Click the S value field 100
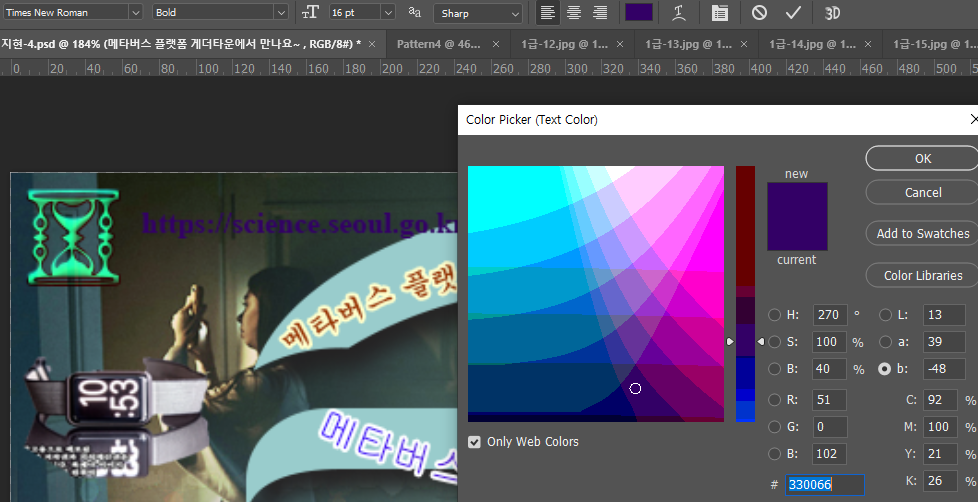This screenshot has width=978, height=502. 830,342
